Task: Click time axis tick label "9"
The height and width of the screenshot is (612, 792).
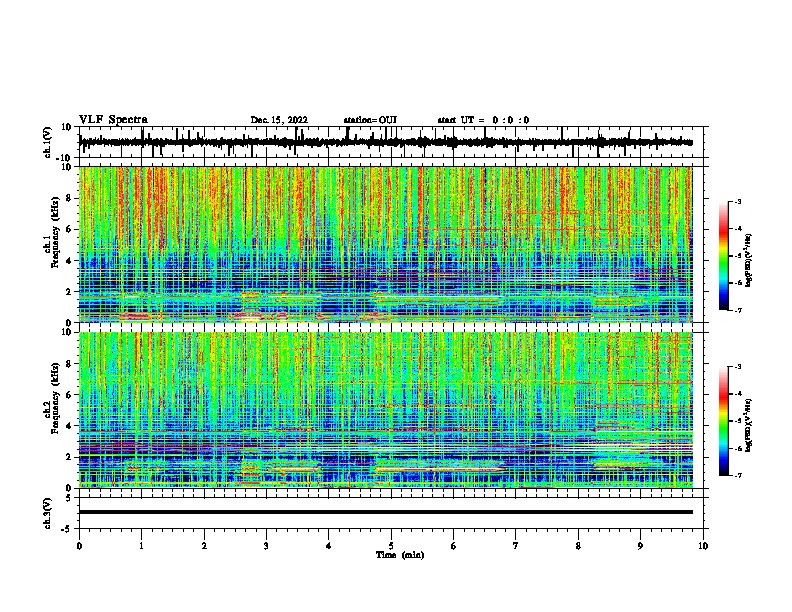Action: (640, 546)
